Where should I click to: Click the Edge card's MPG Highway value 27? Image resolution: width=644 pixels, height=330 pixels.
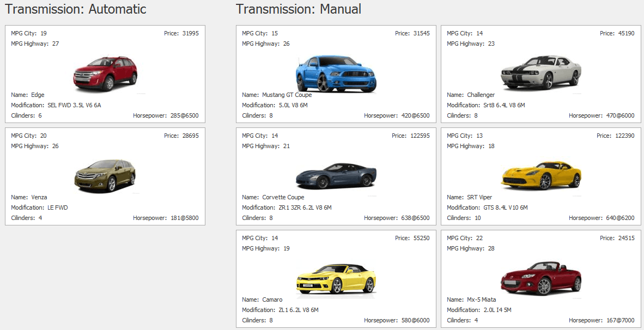coord(56,44)
